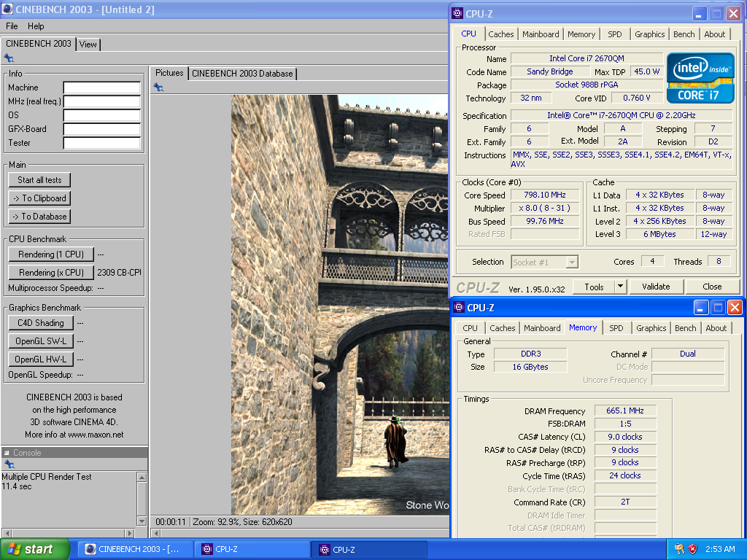Switch to CPU tab in bottom CPU-Z window

point(470,328)
